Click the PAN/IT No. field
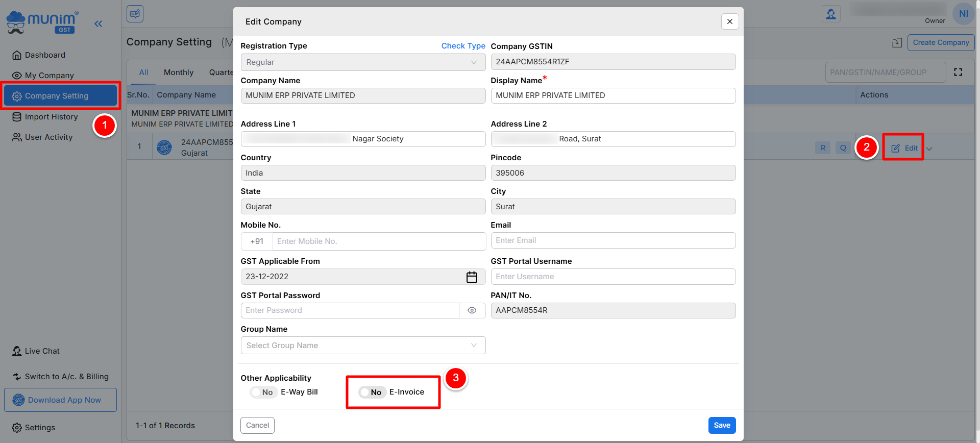Image resolution: width=980 pixels, height=443 pixels. [x=613, y=310]
